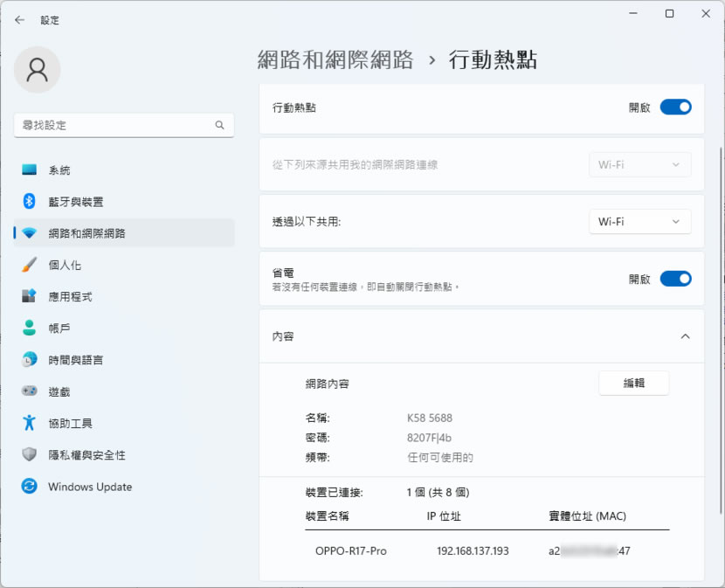
Task: Click the 裝置名稱 column header
Action: tap(327, 515)
